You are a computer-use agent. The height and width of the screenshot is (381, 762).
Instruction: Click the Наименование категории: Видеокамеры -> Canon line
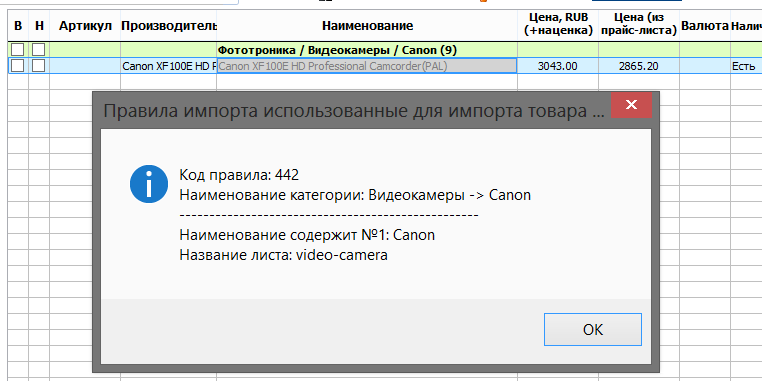click(355, 195)
